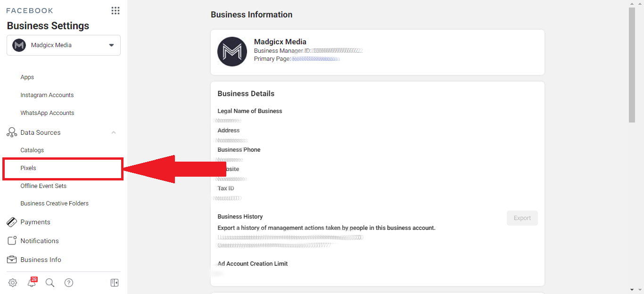Open the Facebook apps grid menu
Viewport: 644px width, 294px height.
tap(115, 10)
